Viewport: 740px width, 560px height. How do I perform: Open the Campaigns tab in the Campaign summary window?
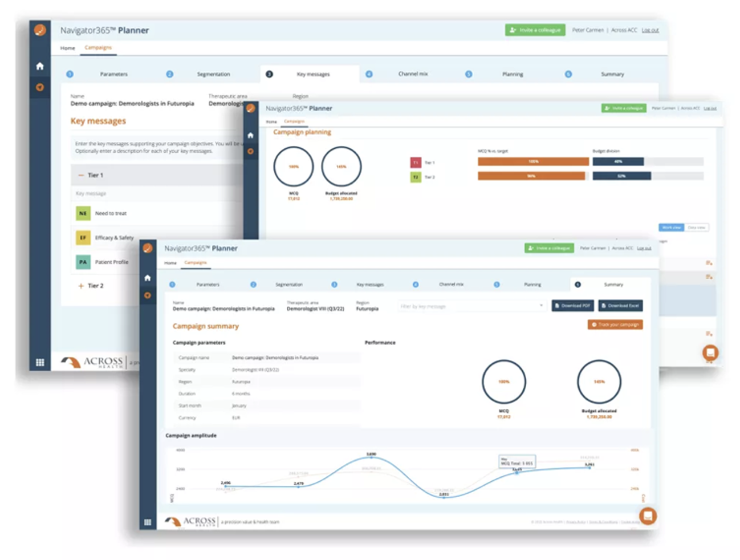[x=196, y=262]
